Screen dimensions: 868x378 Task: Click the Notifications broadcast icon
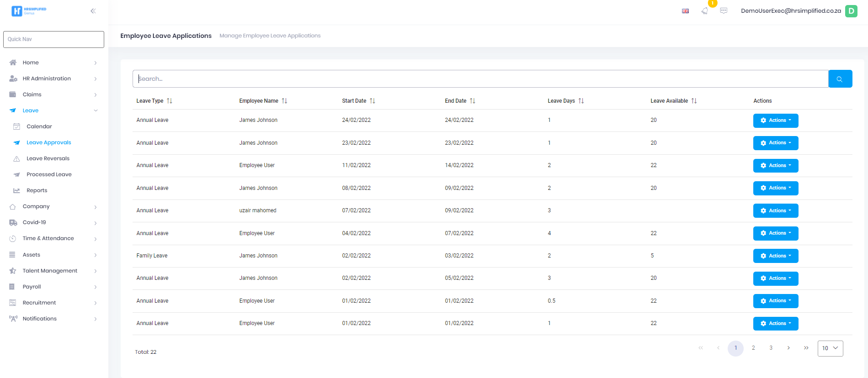pyautogui.click(x=13, y=319)
